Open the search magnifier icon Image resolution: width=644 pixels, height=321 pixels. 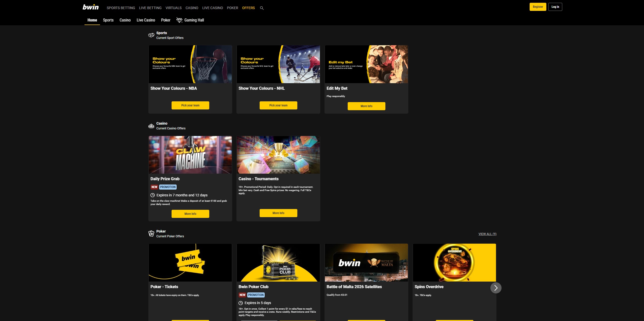click(262, 8)
